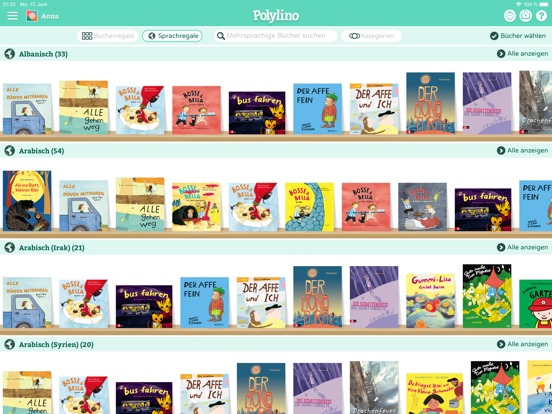Click the Albanisch (33) shelf heading

click(43, 54)
